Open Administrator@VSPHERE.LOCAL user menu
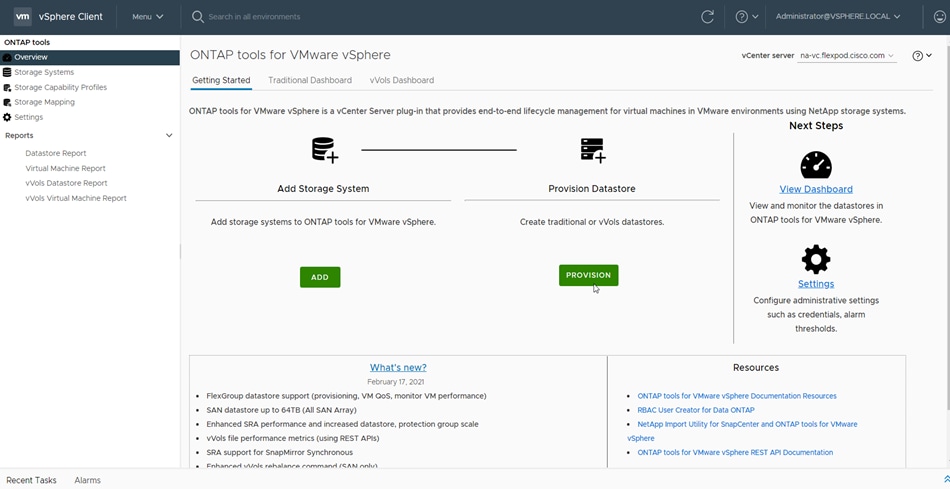The image size is (950, 489). coord(838,17)
